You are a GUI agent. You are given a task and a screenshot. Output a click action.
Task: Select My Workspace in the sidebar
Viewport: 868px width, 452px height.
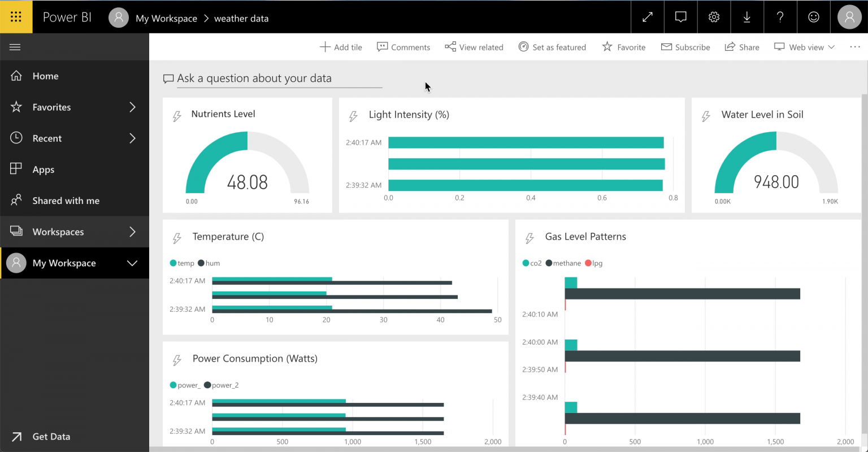coord(75,263)
